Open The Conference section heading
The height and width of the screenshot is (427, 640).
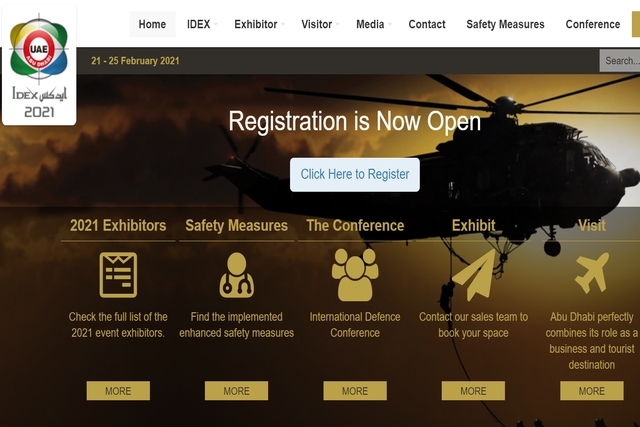355,225
